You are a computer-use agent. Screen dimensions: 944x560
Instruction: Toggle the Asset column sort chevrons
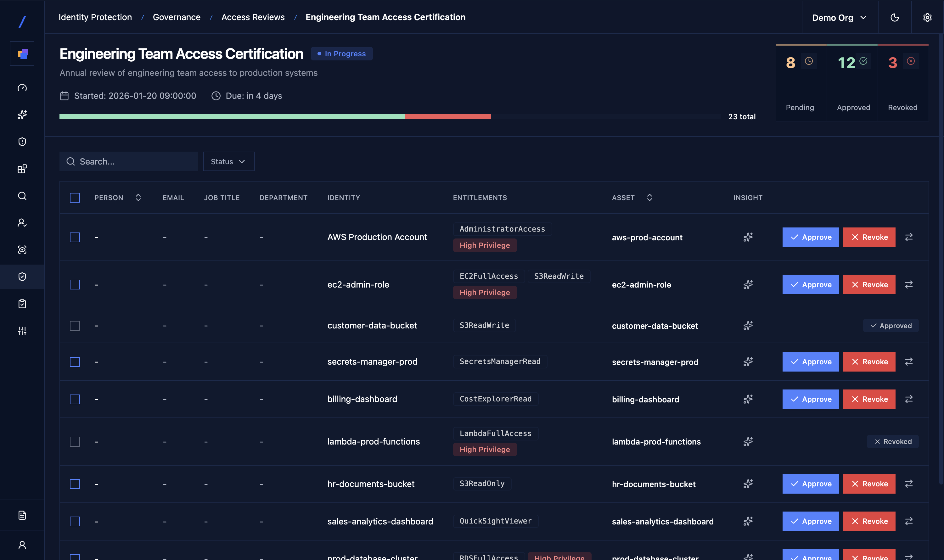[649, 197]
